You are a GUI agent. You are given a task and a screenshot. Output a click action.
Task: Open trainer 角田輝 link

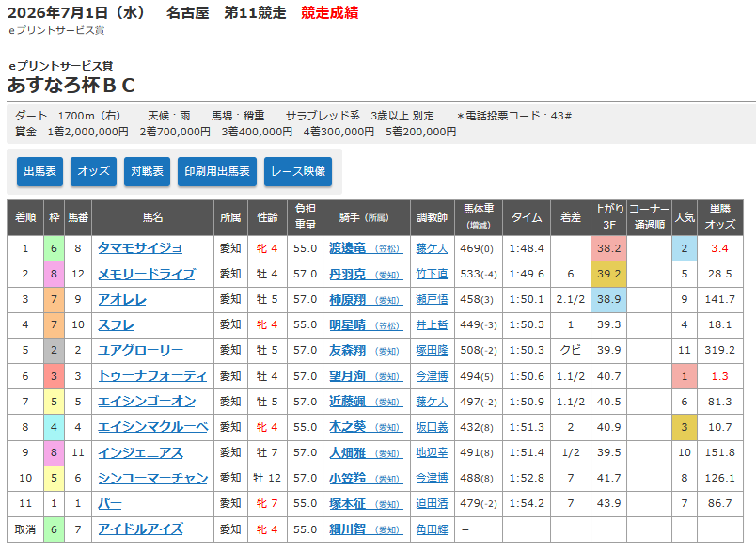432,529
